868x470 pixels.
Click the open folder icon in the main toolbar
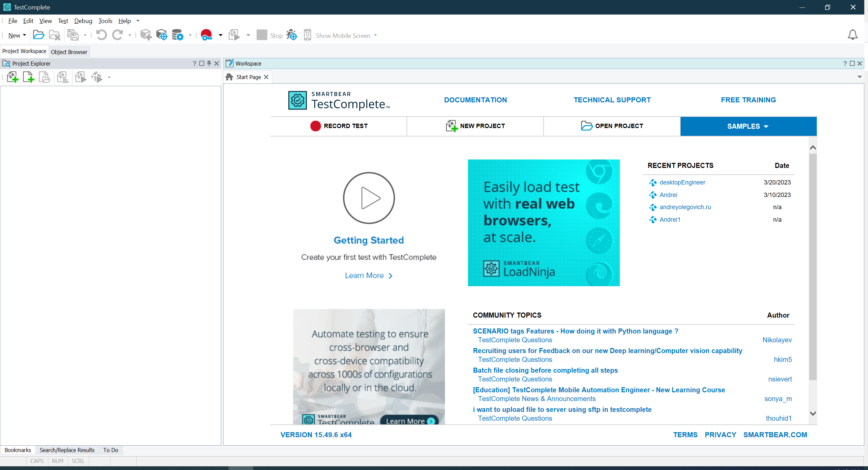tap(38, 35)
